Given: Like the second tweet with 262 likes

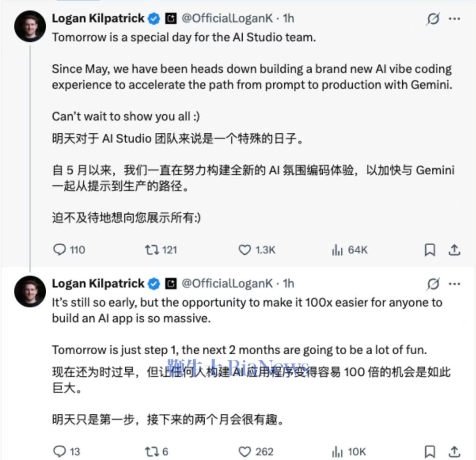Looking at the screenshot, I should (x=245, y=451).
